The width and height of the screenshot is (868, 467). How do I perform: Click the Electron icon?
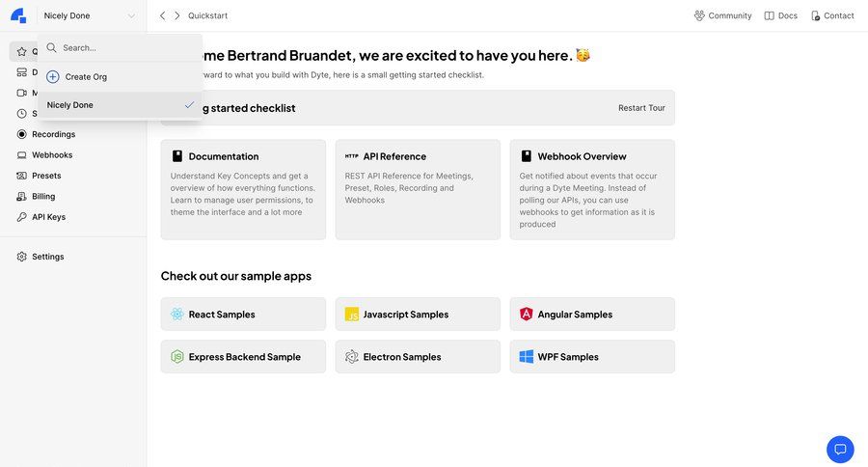coord(351,357)
